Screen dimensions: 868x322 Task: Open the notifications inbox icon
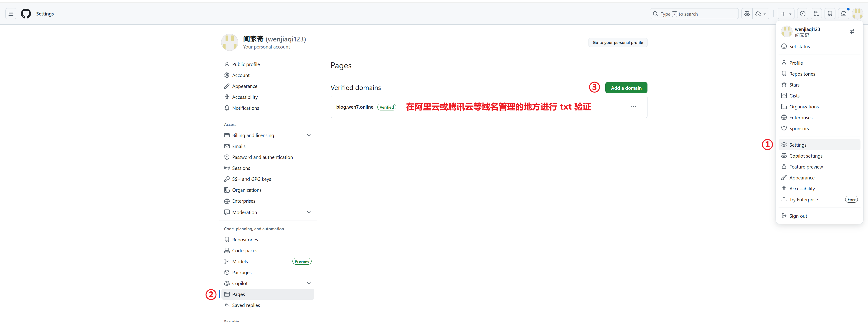point(843,14)
